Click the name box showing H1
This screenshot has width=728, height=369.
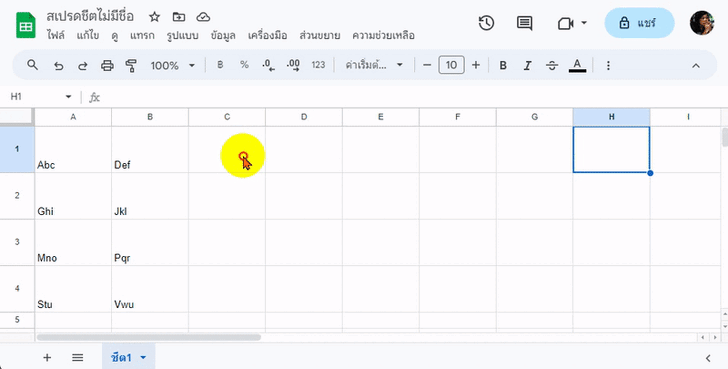point(32,97)
